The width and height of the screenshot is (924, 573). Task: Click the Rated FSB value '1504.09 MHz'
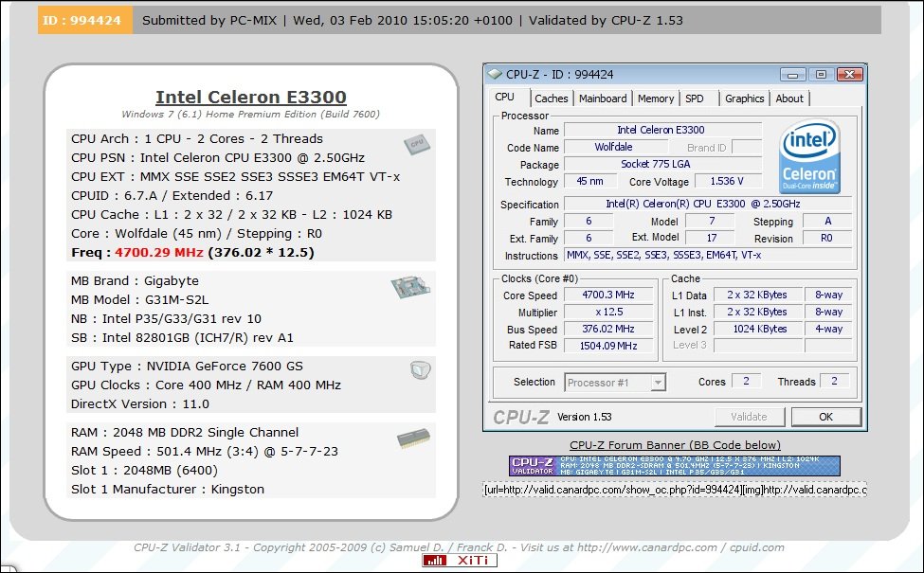click(x=608, y=346)
